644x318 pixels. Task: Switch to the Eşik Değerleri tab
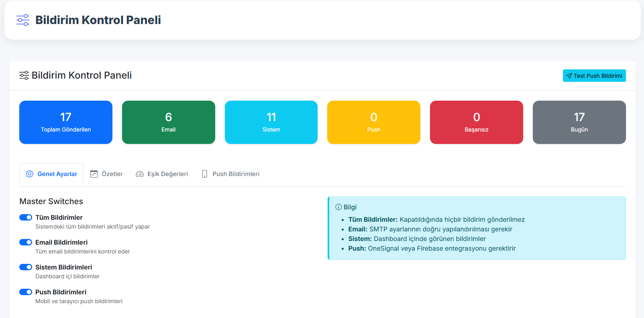click(162, 174)
